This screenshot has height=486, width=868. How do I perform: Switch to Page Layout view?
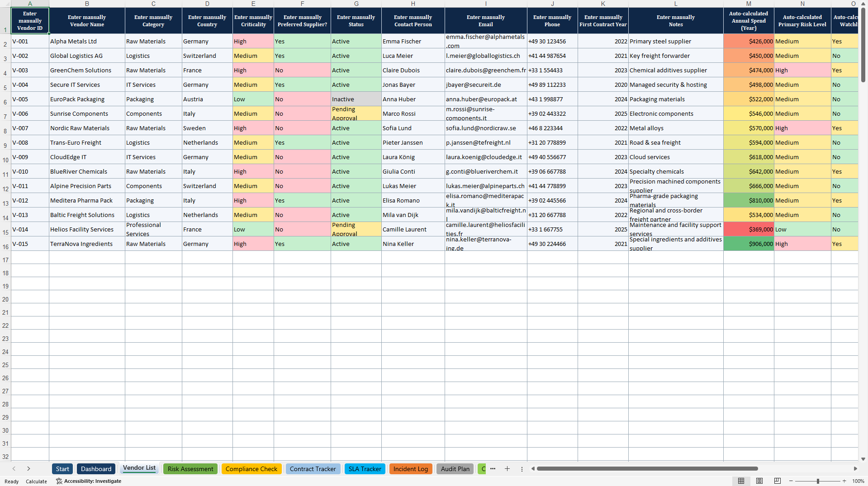(759, 481)
